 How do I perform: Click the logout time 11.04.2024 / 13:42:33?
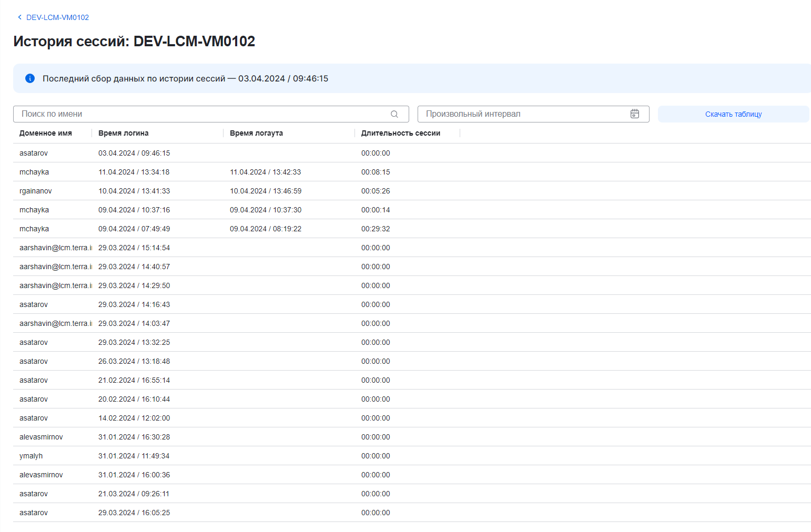(266, 172)
